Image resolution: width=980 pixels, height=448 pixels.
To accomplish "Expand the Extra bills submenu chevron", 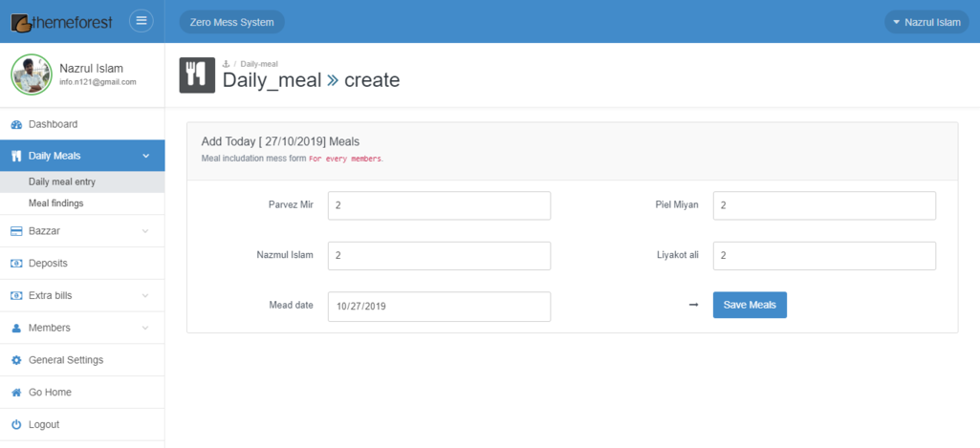I will 145,296.
